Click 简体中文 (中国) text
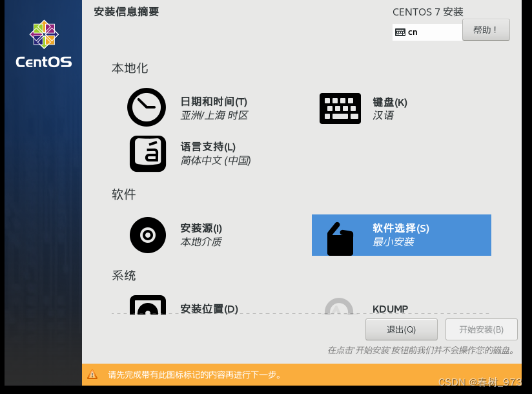532x394 pixels. [x=216, y=161]
